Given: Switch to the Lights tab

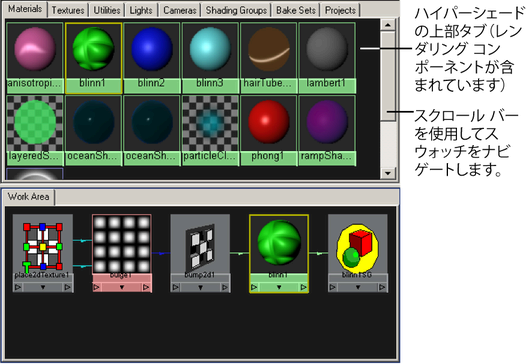Looking at the screenshot, I should tap(141, 10).
